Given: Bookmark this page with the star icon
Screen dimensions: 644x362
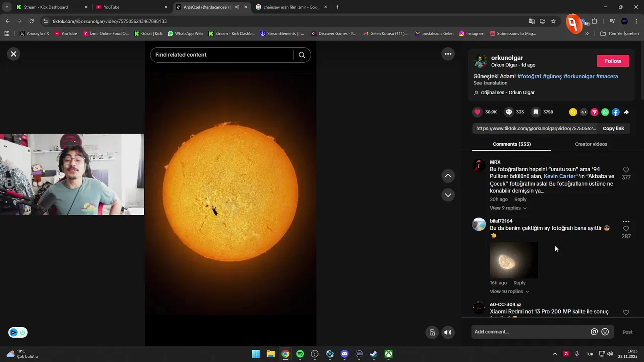Looking at the screenshot, I should pyautogui.click(x=553, y=21).
